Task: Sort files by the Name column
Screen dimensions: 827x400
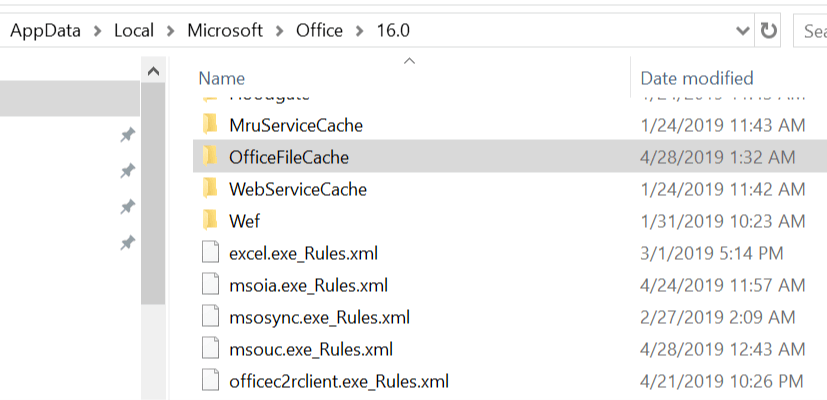Action: tap(222, 78)
